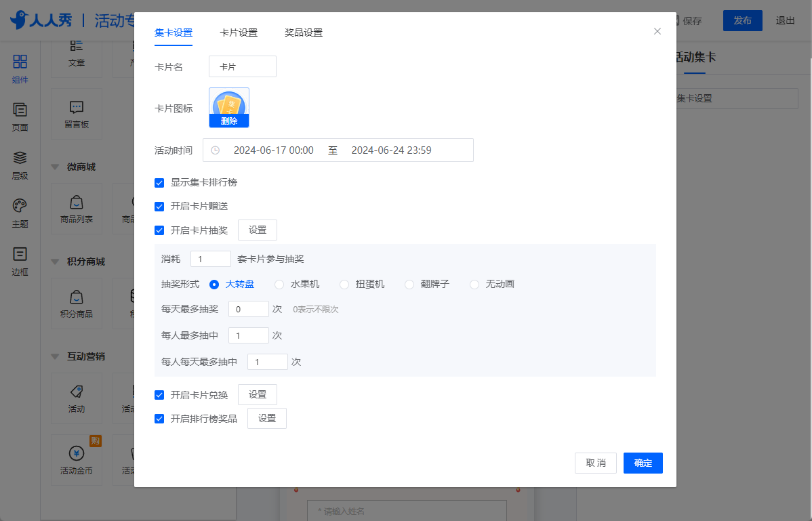Click 设置 button beside 开启排行榜奖品
Viewport: 812px width, 521px height.
(x=267, y=419)
